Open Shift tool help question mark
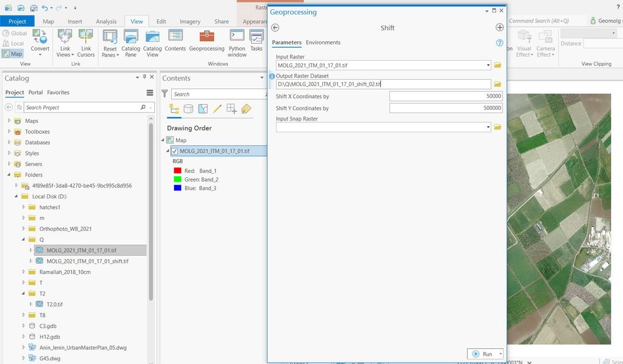The width and height of the screenshot is (623, 364). tap(499, 42)
